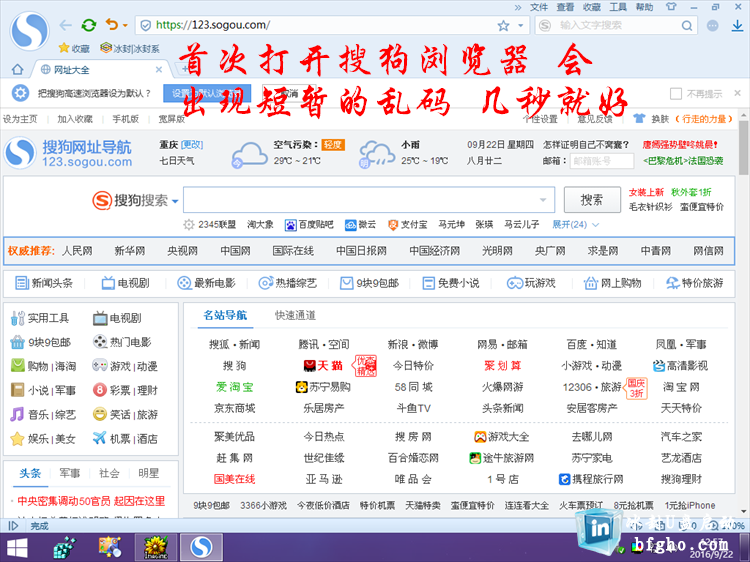Image resolution: width=750 pixels, height=562 pixels.
Task: Open the undo icon's dropdown arrow
Action: (x=125, y=25)
